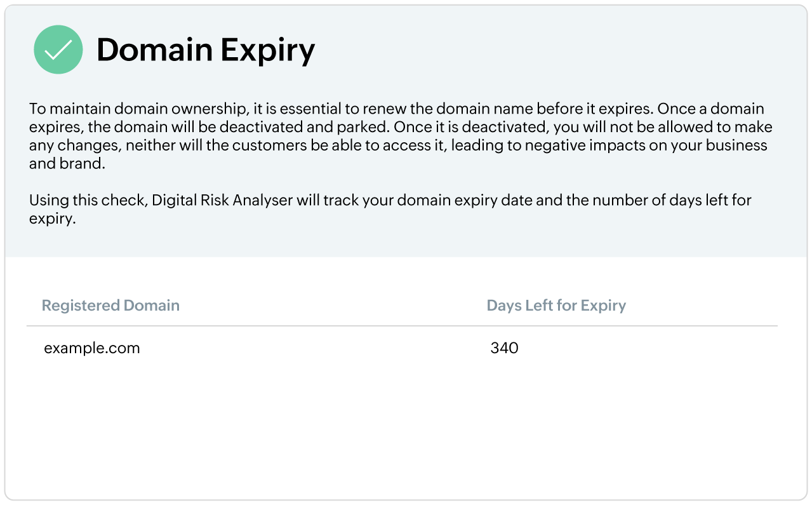Click the words 'deactivated and parked'
Image resolution: width=812 pixels, height=505 pixels.
[259, 127]
